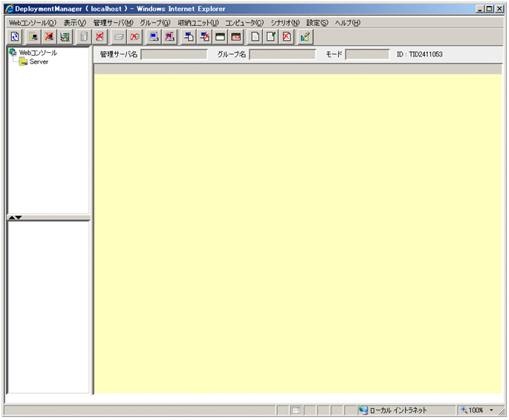509x420 pixels.
Task: Click the blank page scenario toolbar icon
Action: tap(256, 36)
